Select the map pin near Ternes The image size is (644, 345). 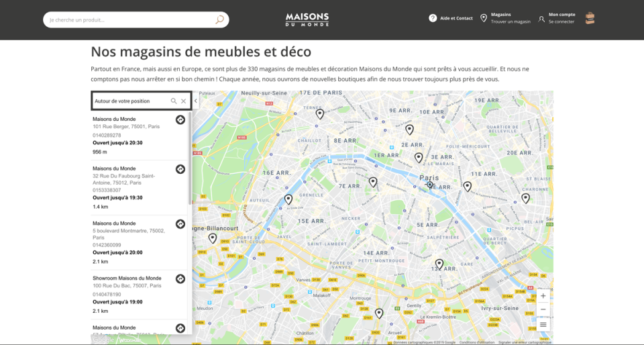[x=319, y=113]
